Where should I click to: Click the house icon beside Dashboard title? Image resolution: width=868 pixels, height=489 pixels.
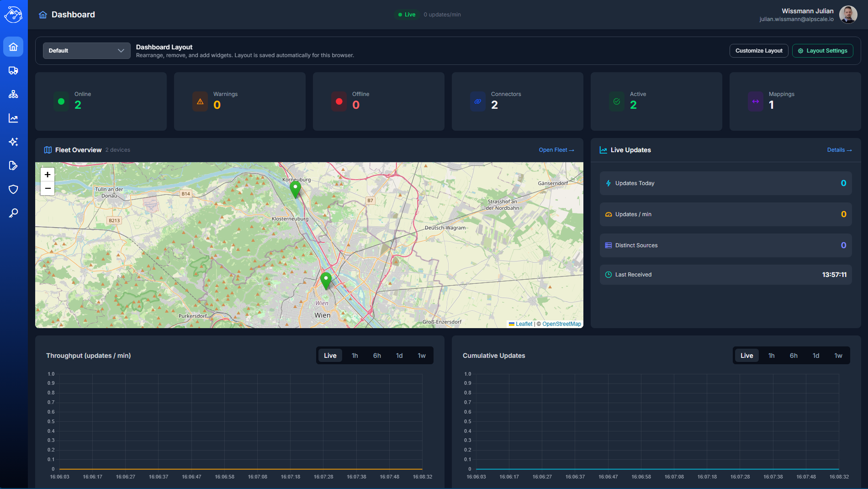pyautogui.click(x=43, y=15)
